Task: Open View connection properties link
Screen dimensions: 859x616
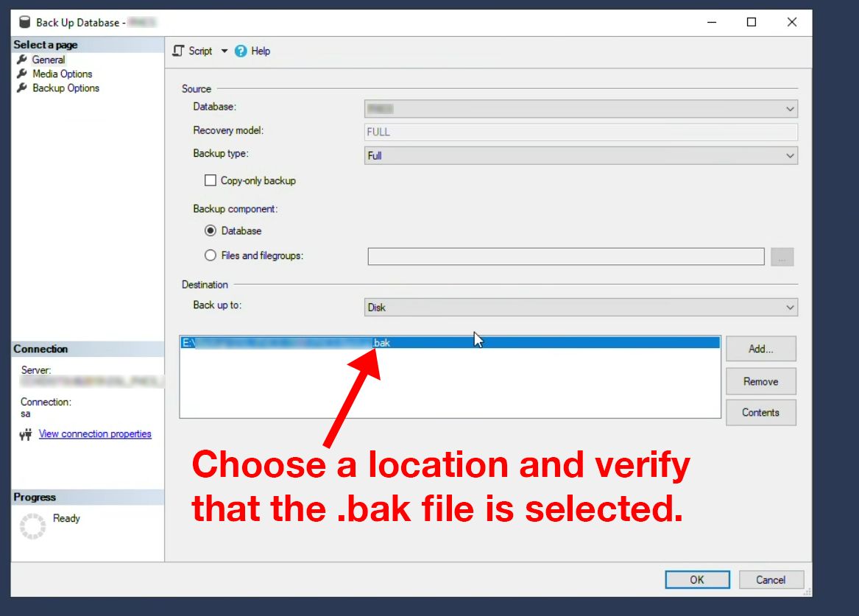Action: point(95,434)
